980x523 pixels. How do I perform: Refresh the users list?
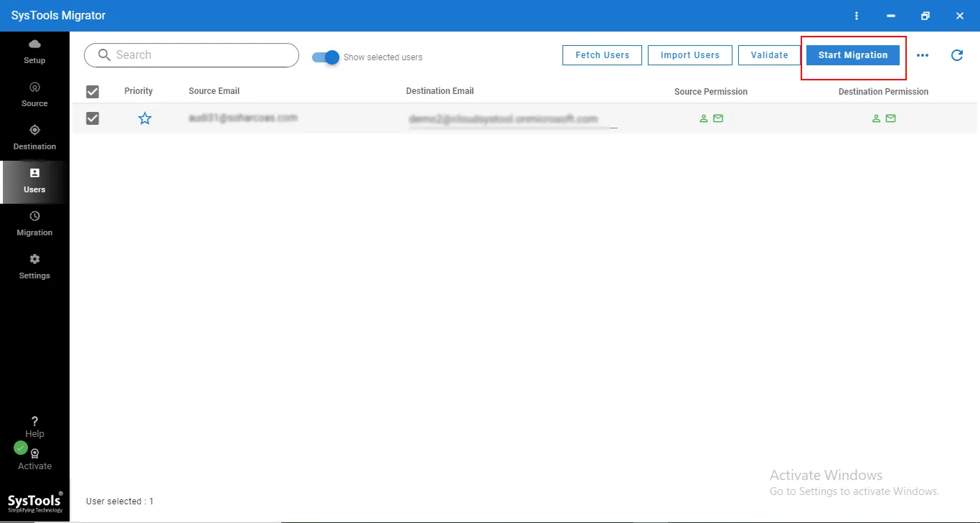(957, 55)
